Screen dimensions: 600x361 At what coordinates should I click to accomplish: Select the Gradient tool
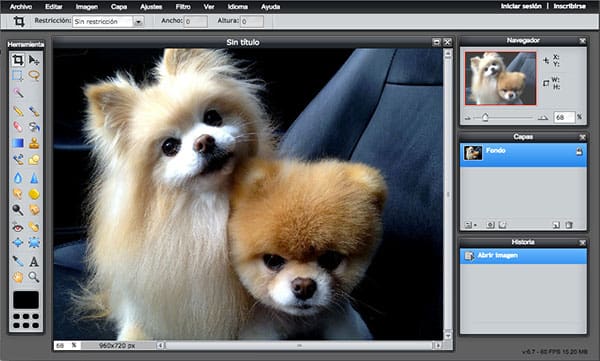18,143
